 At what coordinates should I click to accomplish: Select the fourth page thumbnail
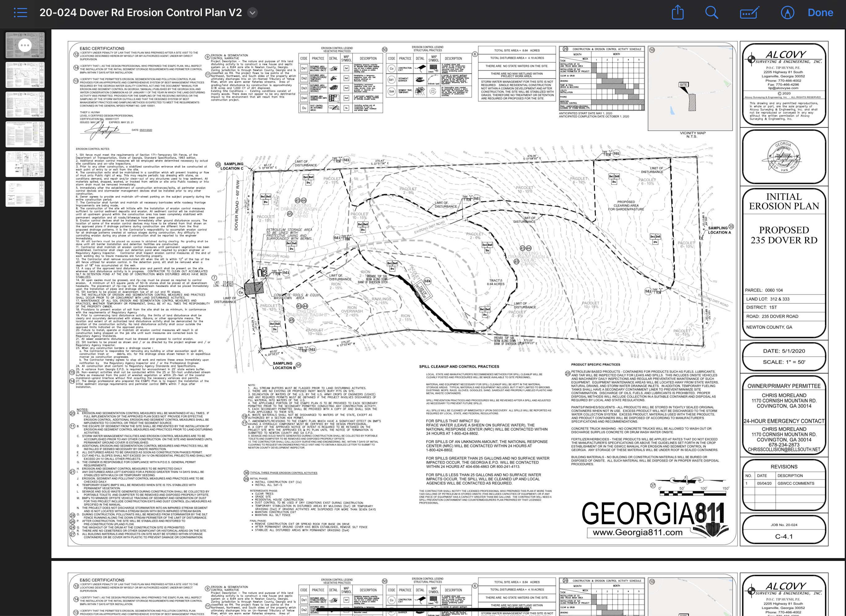pyautogui.click(x=25, y=134)
